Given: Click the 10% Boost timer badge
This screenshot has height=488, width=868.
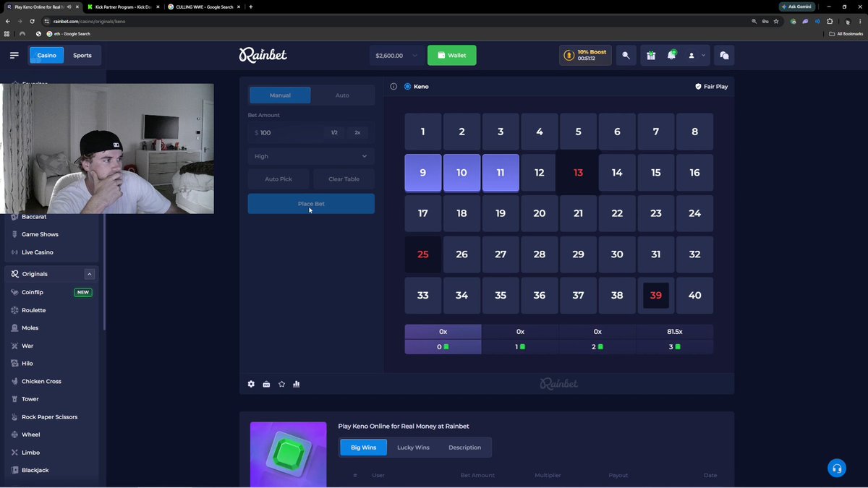Looking at the screenshot, I should (x=585, y=55).
